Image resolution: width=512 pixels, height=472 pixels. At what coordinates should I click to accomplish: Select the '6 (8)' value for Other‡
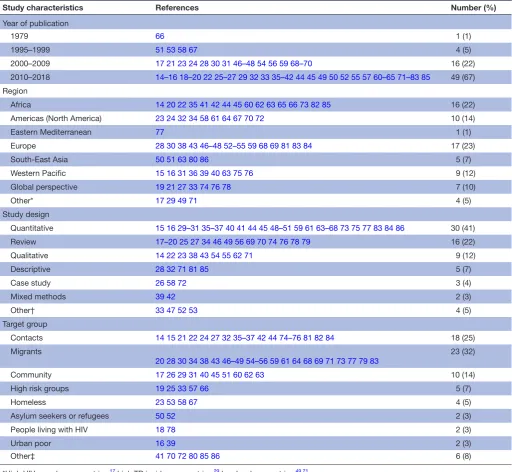point(463,456)
